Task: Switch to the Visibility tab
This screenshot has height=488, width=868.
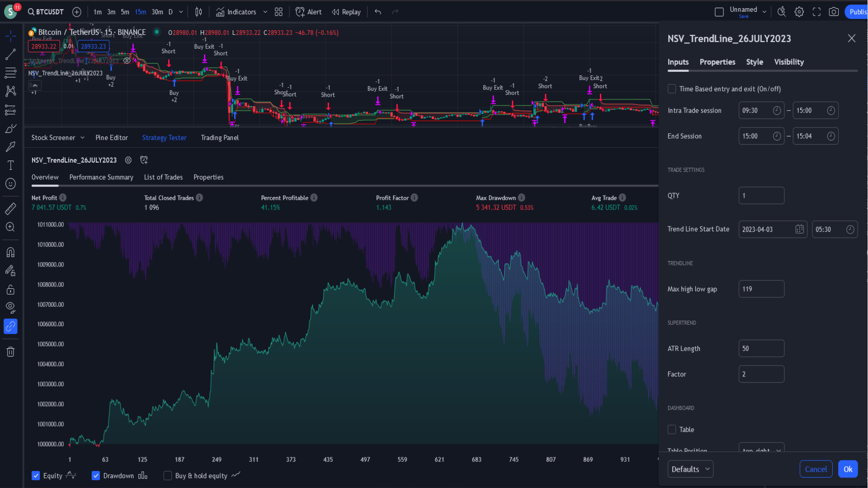Action: (x=789, y=62)
